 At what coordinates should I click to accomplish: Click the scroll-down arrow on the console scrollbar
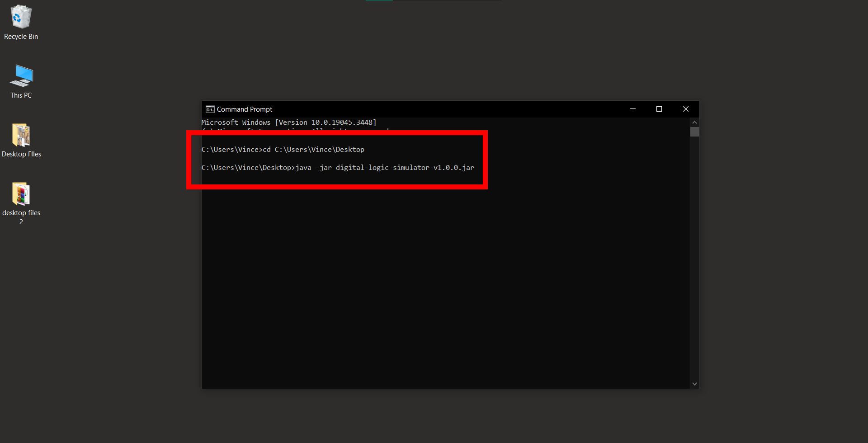coord(694,383)
